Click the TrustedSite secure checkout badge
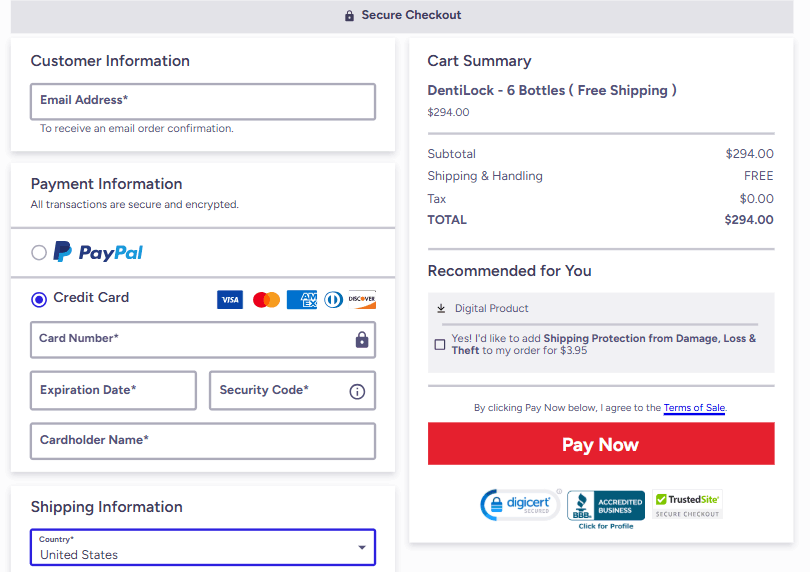Screen dimensions: 810x572 687,505
